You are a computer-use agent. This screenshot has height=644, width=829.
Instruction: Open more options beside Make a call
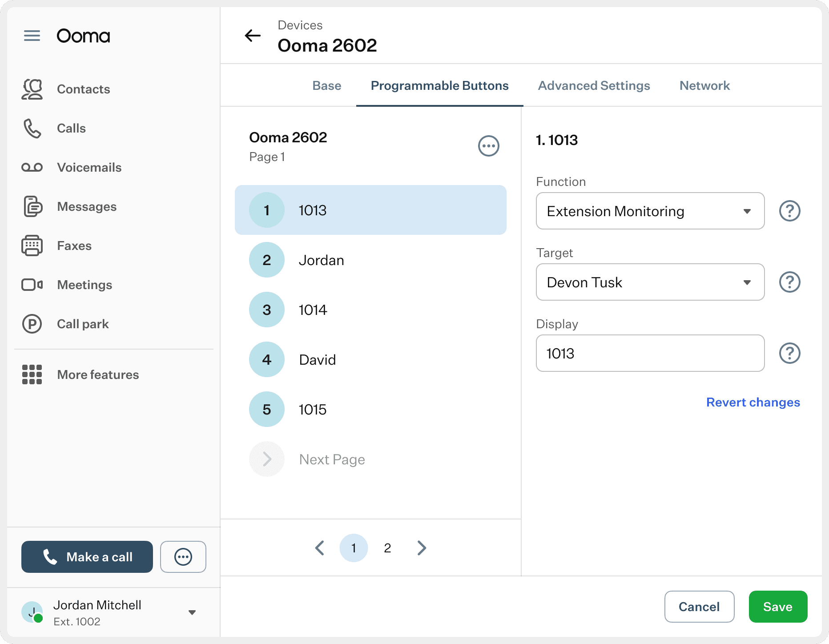pos(183,557)
